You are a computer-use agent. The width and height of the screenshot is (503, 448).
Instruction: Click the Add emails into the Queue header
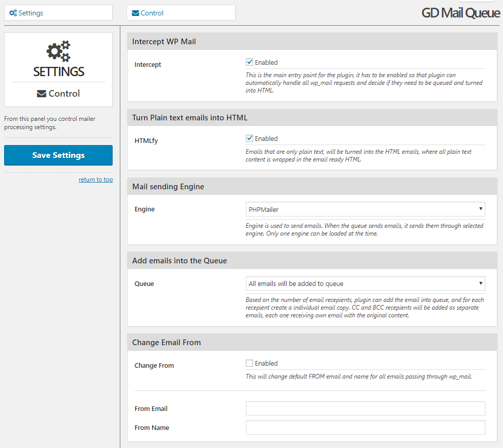(x=179, y=261)
